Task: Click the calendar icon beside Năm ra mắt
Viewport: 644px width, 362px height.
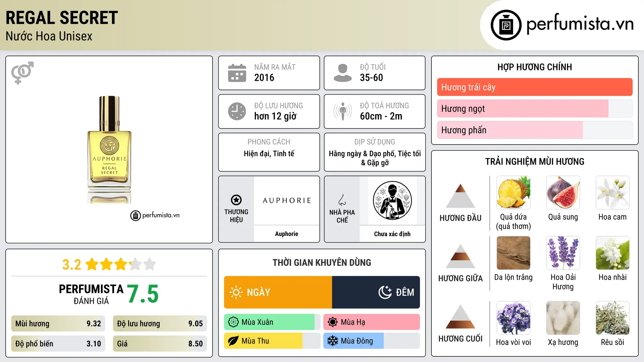Action: (x=237, y=73)
